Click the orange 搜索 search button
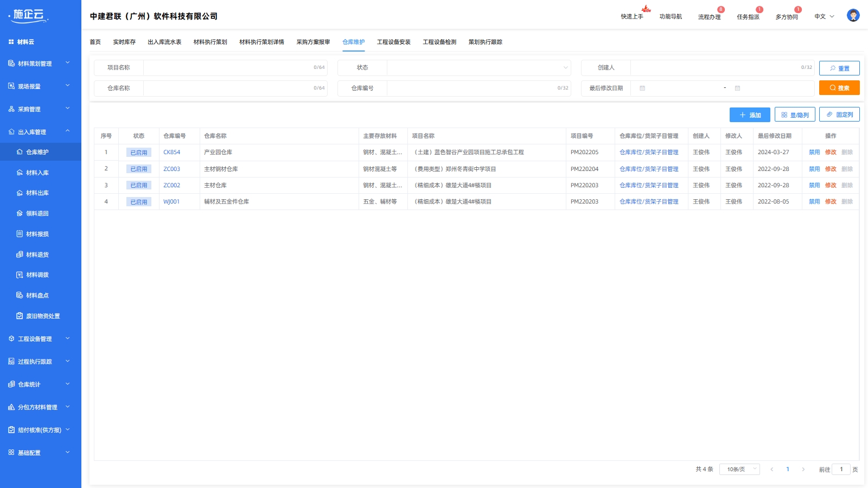Image resolution: width=868 pixels, height=488 pixels. [x=839, y=88]
